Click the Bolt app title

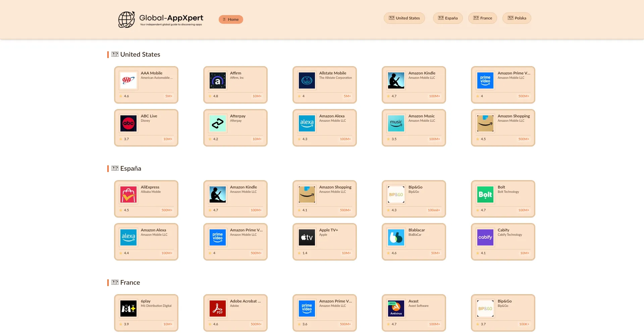pyautogui.click(x=501, y=187)
